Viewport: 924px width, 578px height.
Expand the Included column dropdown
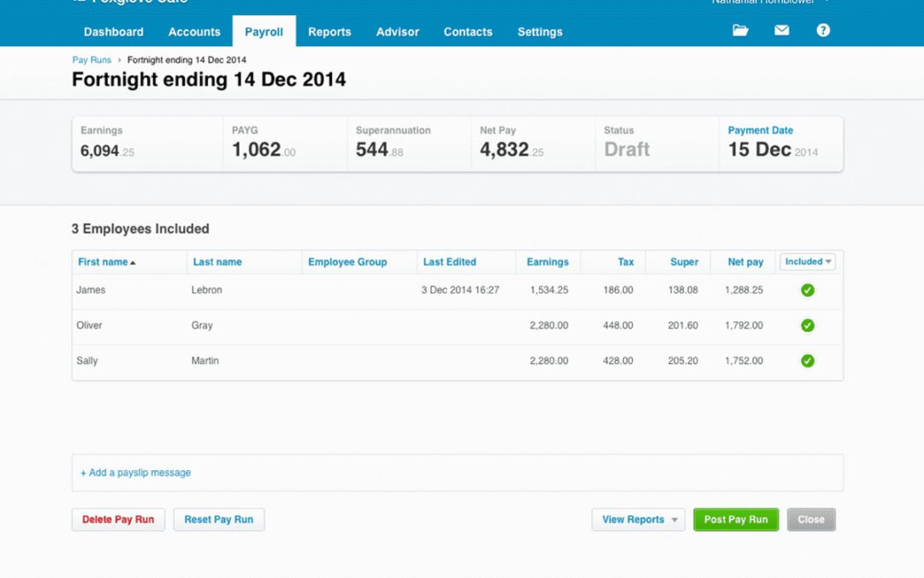(808, 262)
